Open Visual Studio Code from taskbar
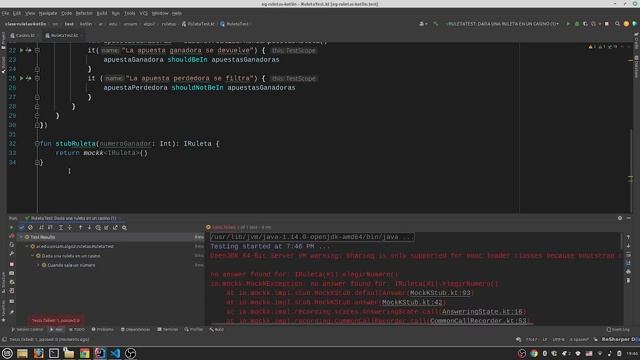640x360 pixels. click(x=115, y=353)
